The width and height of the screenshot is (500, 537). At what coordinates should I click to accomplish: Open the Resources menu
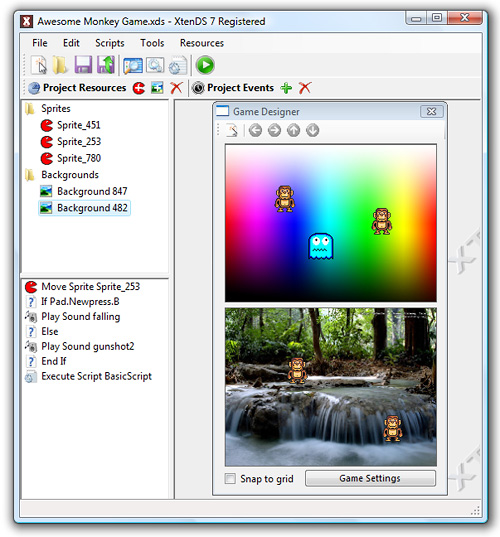click(202, 43)
